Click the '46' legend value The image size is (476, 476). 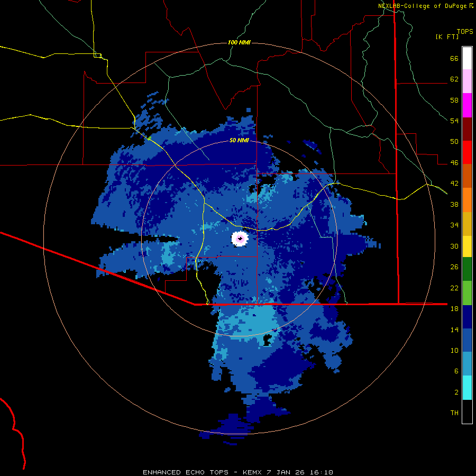click(x=454, y=163)
